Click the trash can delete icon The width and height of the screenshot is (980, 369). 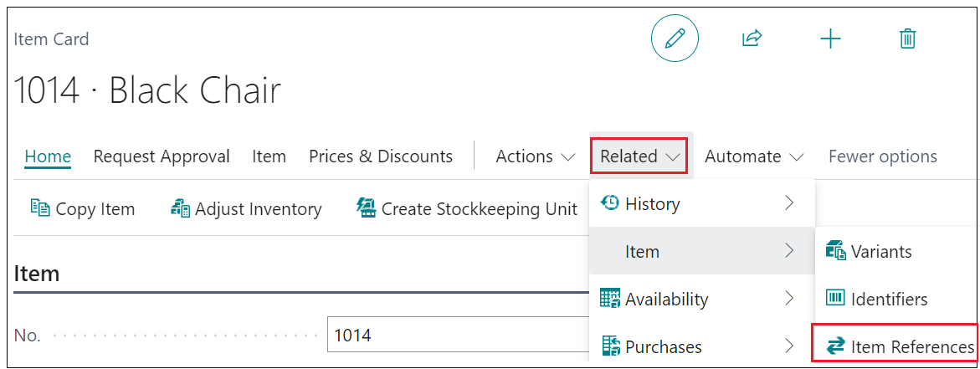(907, 38)
